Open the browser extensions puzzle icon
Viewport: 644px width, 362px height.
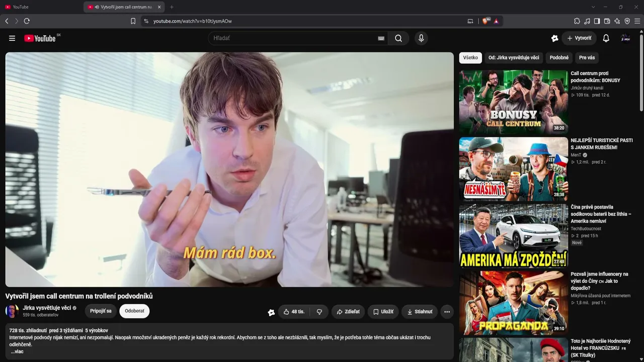click(577, 21)
